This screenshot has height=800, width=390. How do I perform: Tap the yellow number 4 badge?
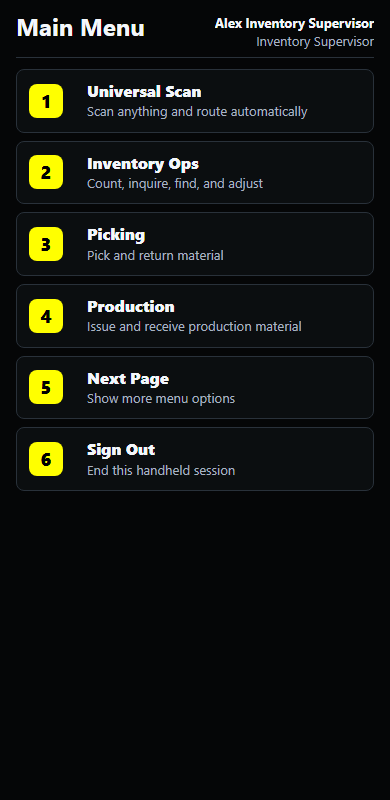click(46, 316)
